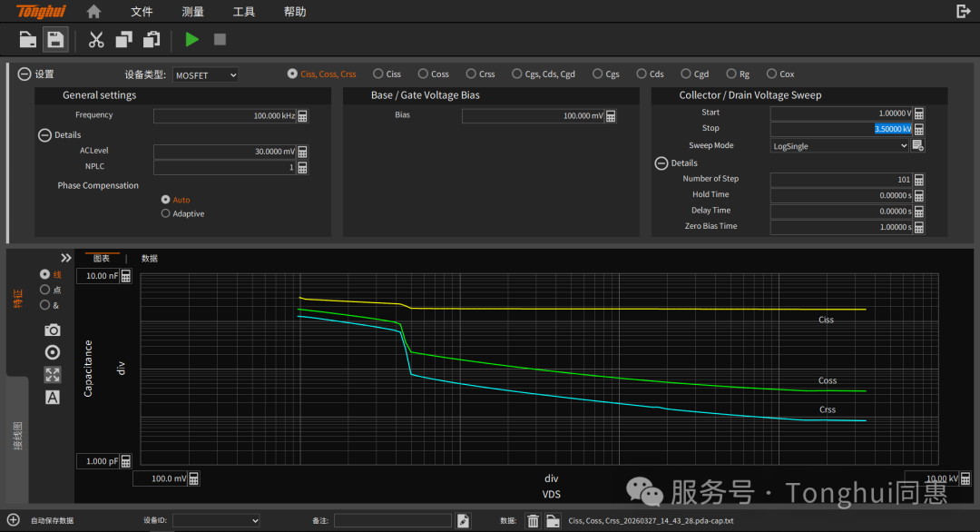Click the Home icon in top bar
The height and width of the screenshot is (532, 980).
[93, 12]
